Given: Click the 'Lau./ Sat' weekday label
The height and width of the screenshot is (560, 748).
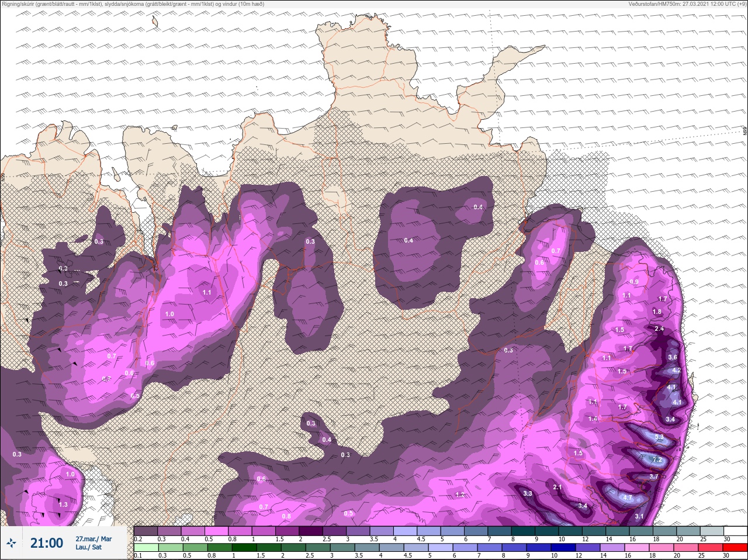Looking at the screenshot, I should 89,548.
